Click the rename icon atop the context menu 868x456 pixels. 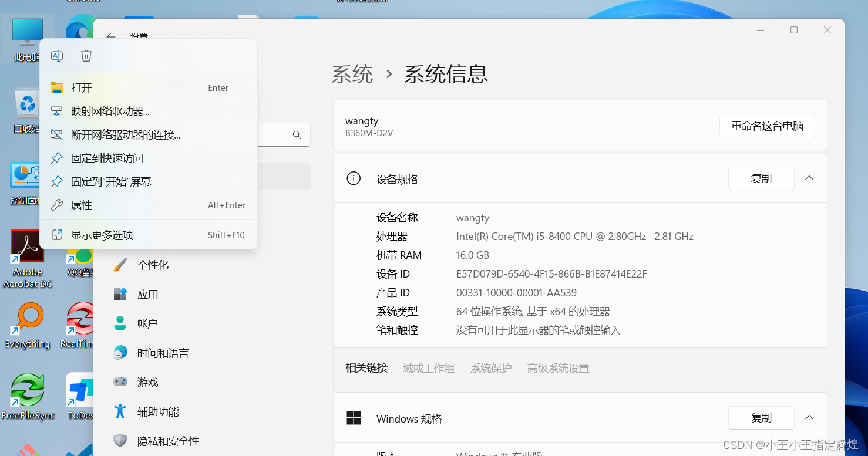tap(57, 55)
